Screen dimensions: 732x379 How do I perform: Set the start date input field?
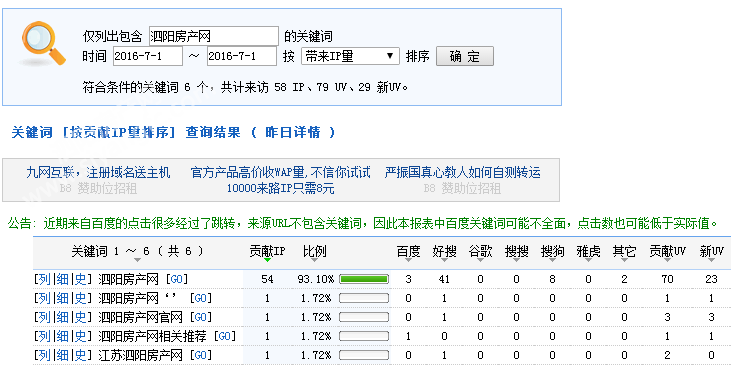coord(148,56)
